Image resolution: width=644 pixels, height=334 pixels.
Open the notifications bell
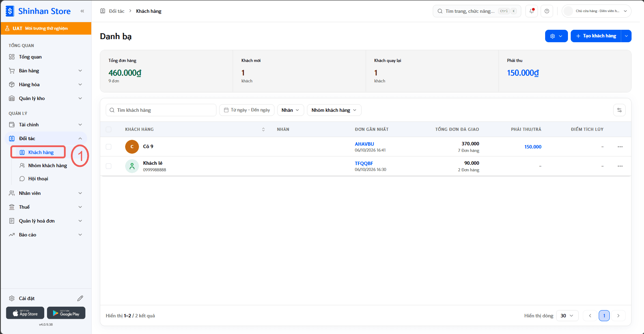[532, 11]
